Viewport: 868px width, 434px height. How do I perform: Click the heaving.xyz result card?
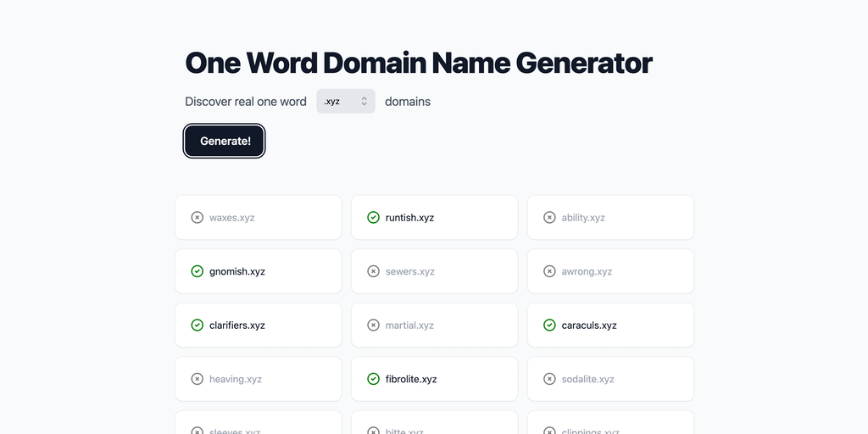pos(258,380)
